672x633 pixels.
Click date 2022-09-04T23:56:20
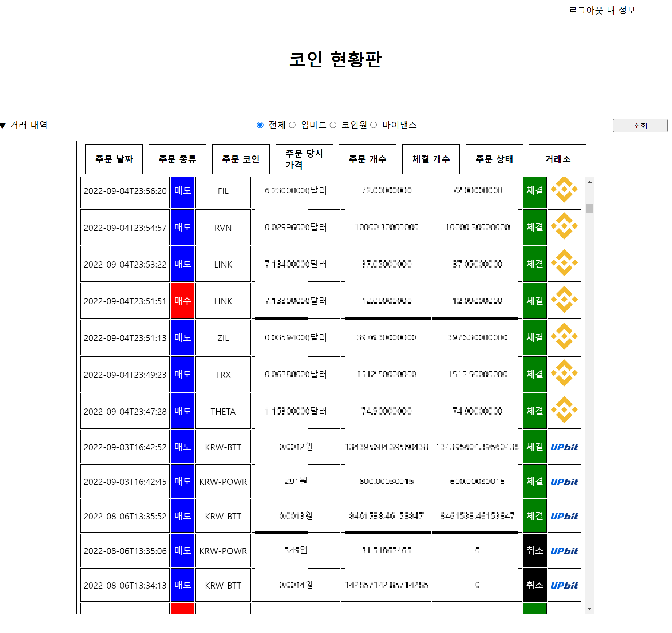125,191
